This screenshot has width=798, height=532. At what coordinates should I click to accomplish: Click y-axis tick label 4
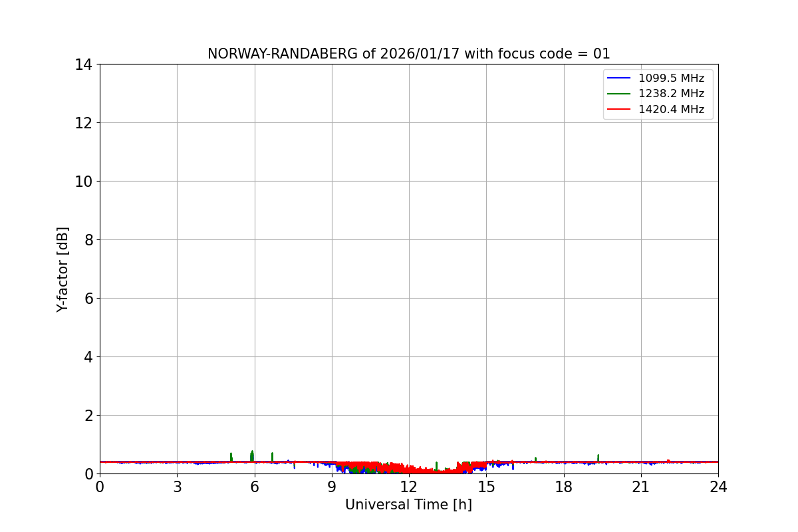pyautogui.click(x=88, y=357)
